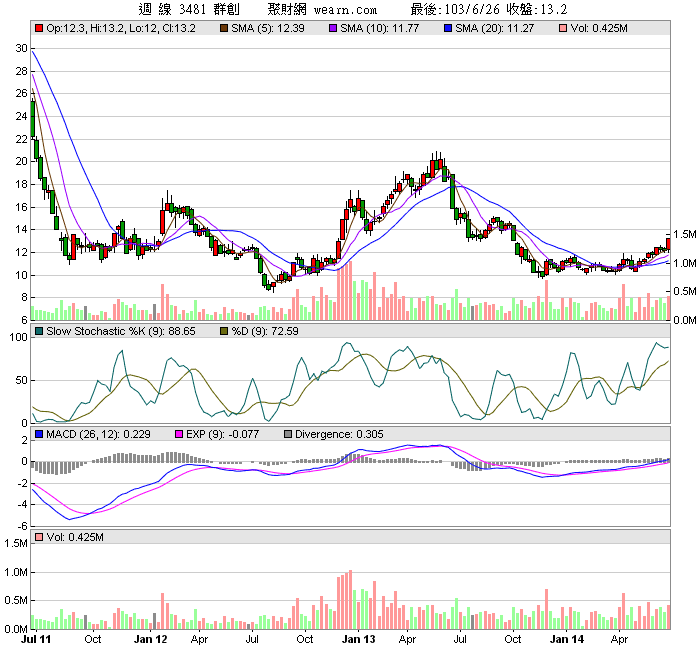The width and height of the screenshot is (700, 650).
Task: Click the 'Jan 12' x-axis label
Action: click(150, 639)
